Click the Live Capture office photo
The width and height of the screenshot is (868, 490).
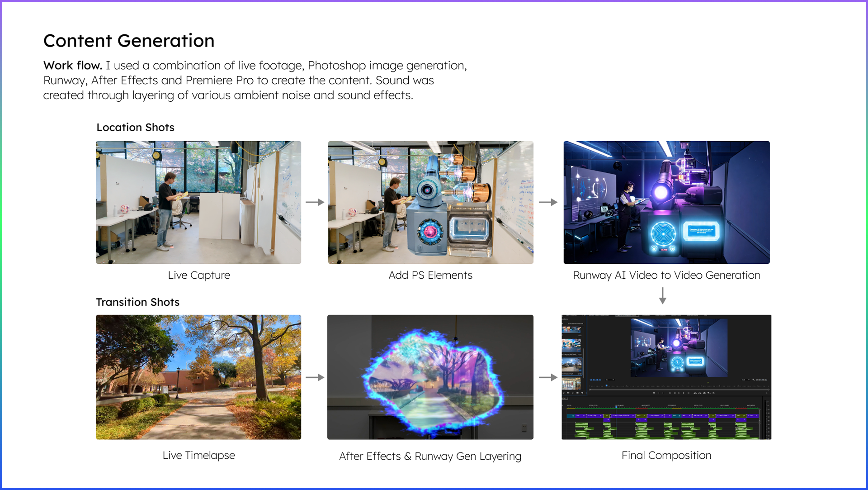pyautogui.click(x=198, y=202)
